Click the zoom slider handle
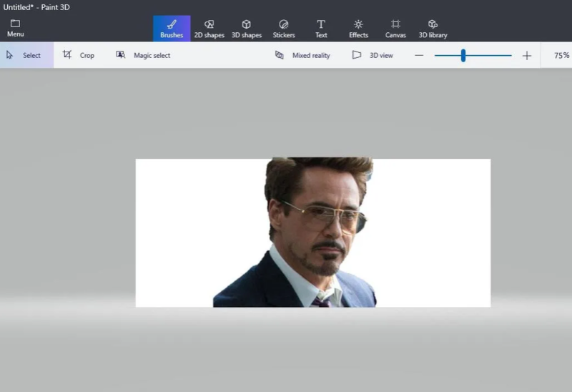Screen dimensions: 572x392 (463, 56)
